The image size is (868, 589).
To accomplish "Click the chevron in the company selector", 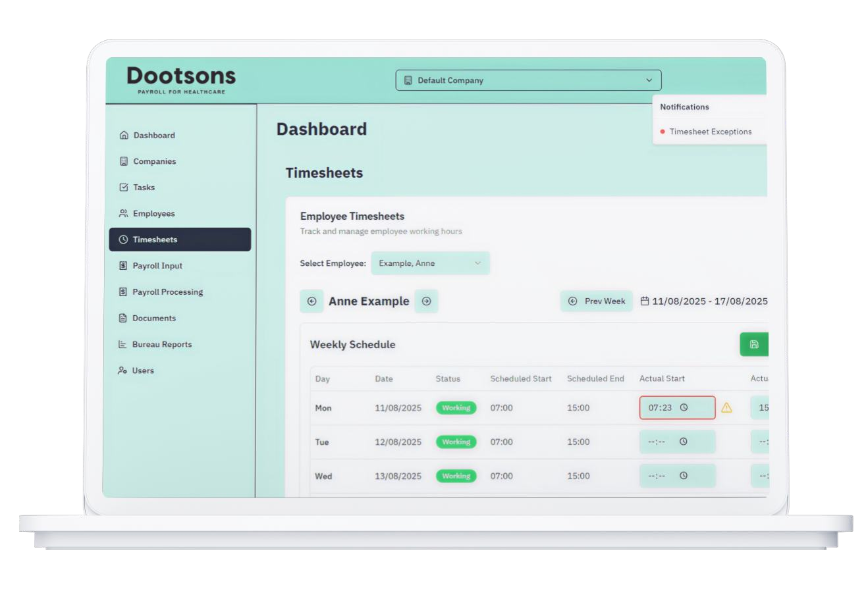I will (x=649, y=80).
